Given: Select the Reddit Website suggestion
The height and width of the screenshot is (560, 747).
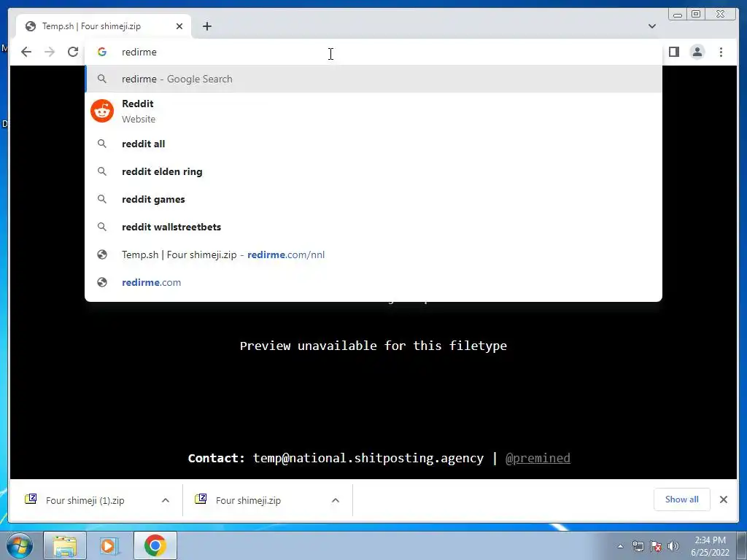Looking at the screenshot, I should click(x=373, y=111).
